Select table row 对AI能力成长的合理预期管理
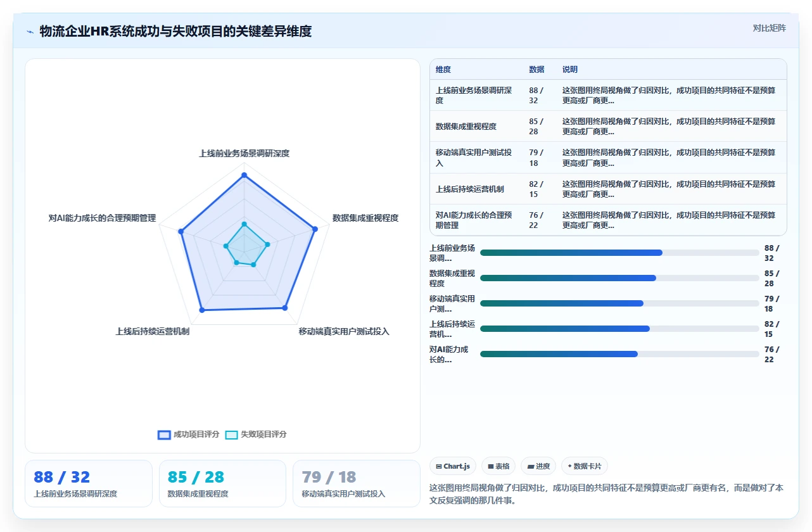 (608, 220)
